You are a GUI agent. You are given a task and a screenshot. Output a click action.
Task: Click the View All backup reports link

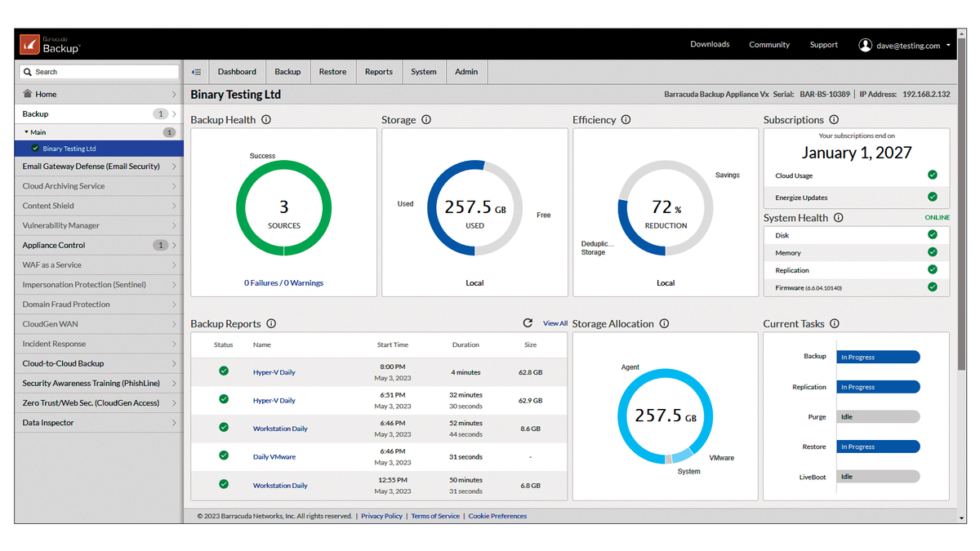(x=555, y=323)
